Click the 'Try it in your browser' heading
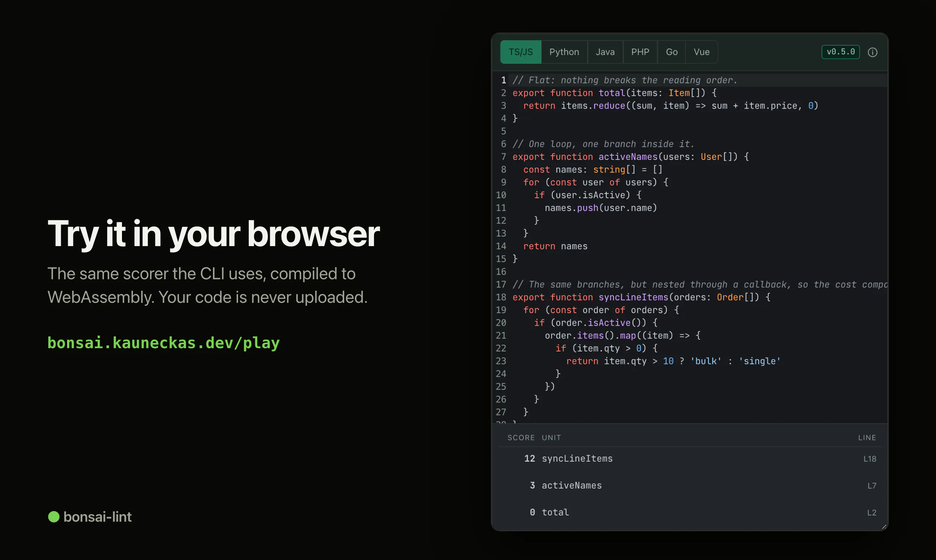Viewport: 936px width, 560px height. tap(213, 234)
